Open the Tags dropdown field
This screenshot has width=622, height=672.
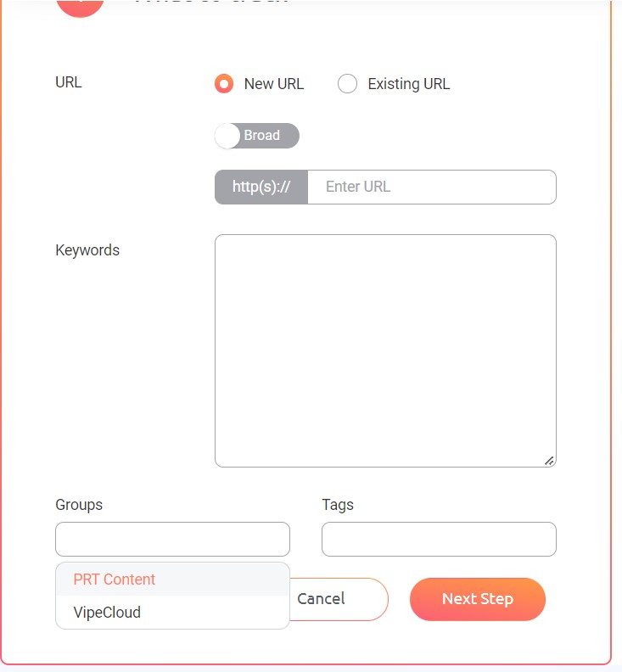coord(439,539)
